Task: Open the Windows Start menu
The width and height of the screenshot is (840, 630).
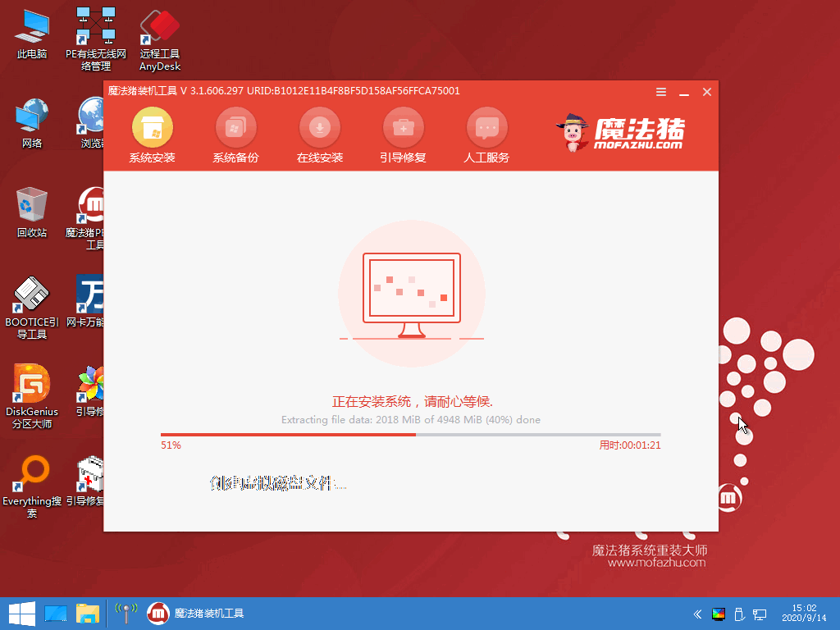Action: (x=22, y=613)
